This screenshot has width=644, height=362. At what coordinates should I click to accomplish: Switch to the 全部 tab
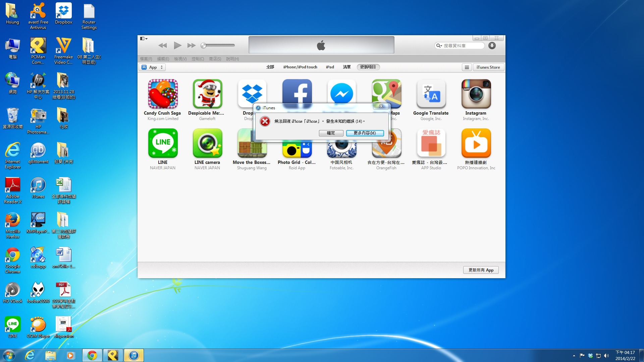[x=270, y=67]
